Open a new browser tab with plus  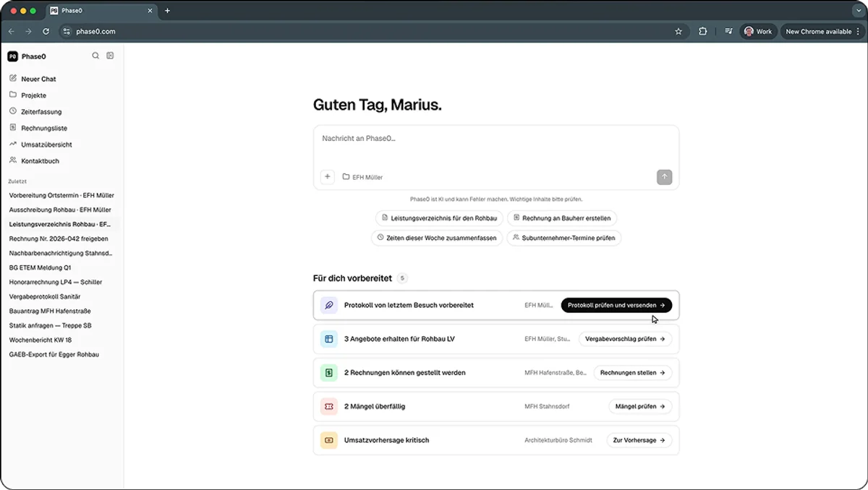click(x=168, y=11)
